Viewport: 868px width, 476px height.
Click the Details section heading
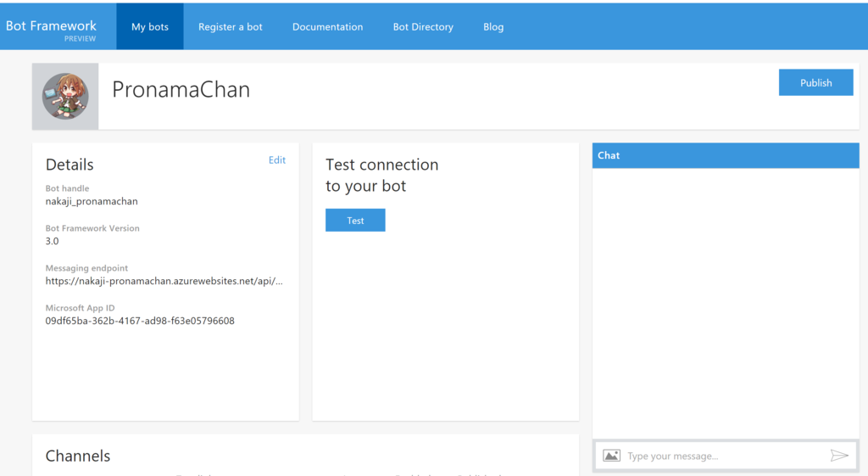click(x=70, y=165)
